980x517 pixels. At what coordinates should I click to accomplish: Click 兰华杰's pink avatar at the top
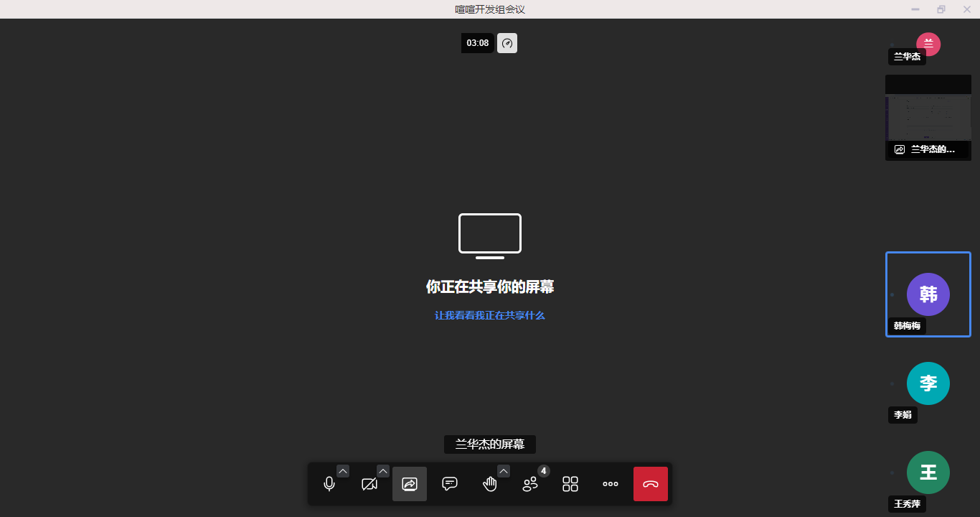pyautogui.click(x=928, y=43)
